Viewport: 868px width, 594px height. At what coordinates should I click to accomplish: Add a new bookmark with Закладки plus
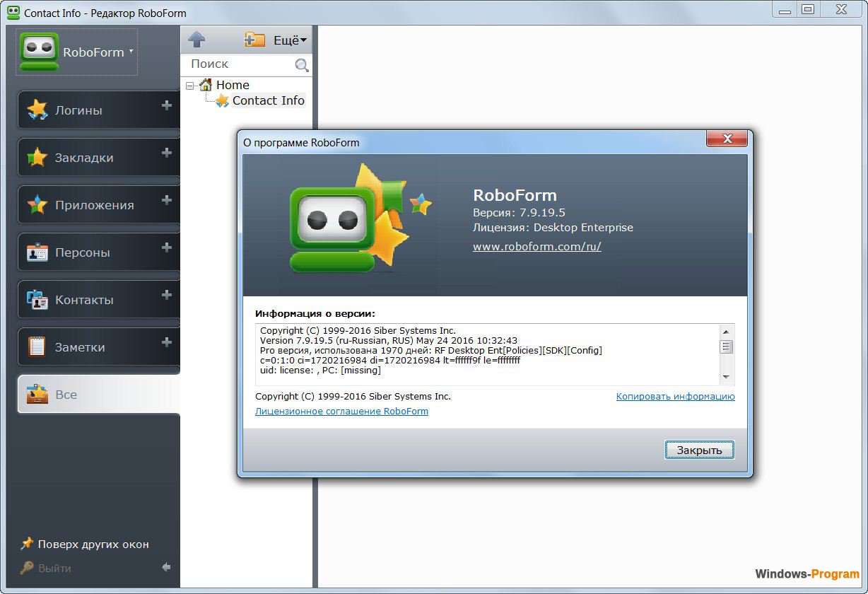167,153
